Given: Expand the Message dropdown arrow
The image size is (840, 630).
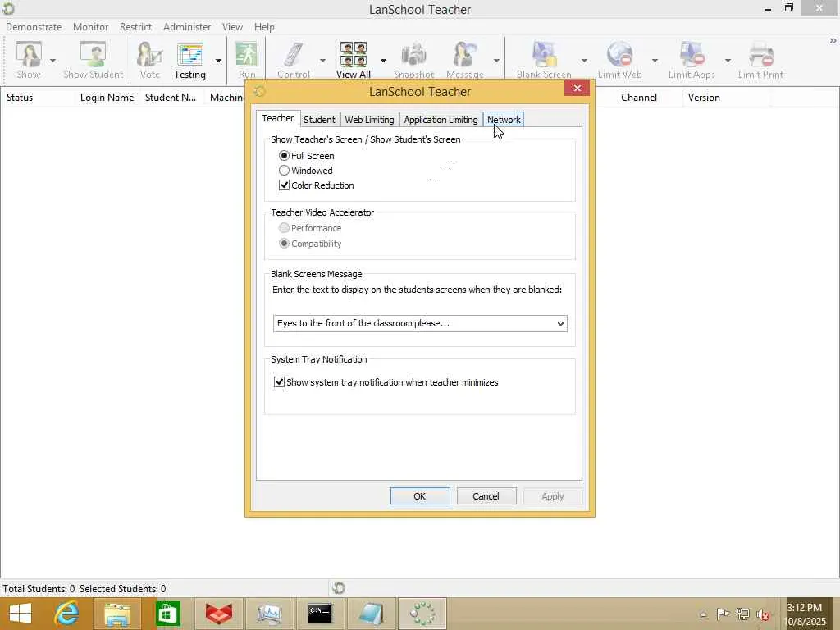Looking at the screenshot, I should tap(496, 61).
